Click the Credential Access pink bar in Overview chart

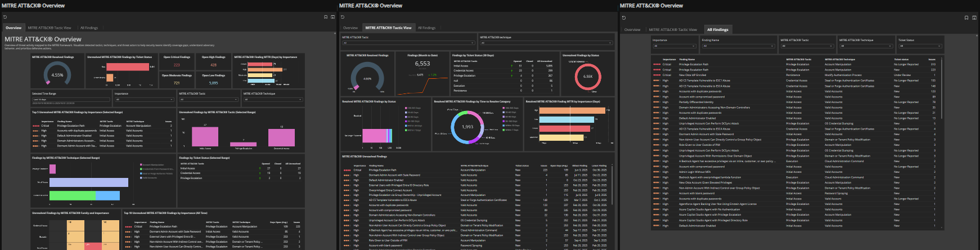[281, 138]
